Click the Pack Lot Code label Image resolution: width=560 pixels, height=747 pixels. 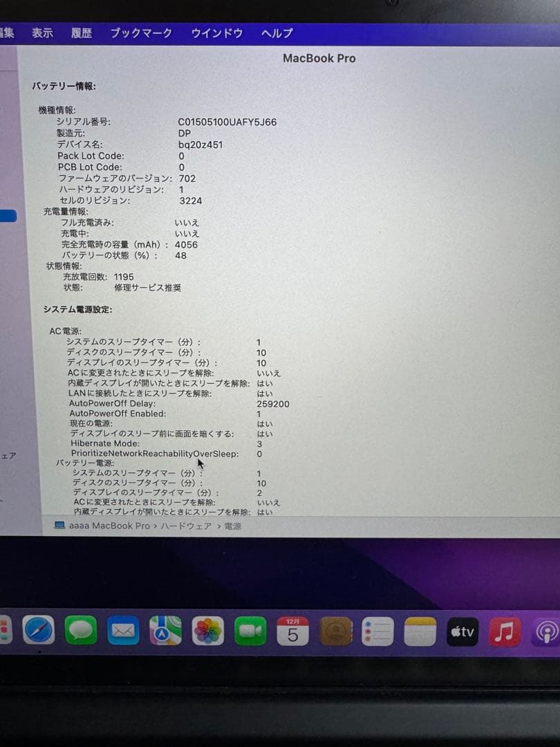91,156
